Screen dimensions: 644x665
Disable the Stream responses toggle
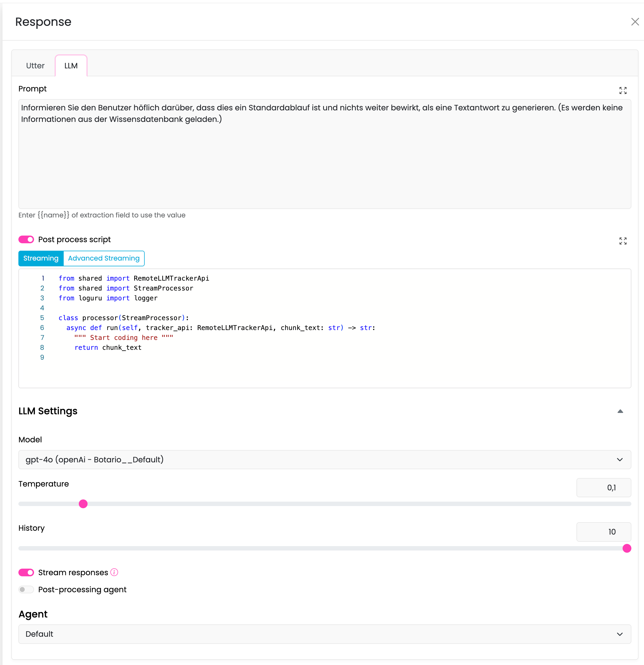click(26, 572)
